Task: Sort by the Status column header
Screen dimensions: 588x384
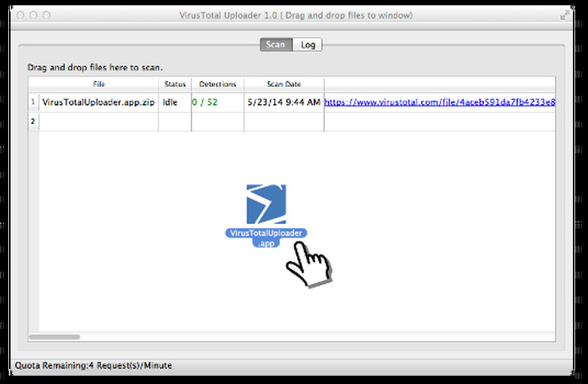Action: (x=175, y=84)
